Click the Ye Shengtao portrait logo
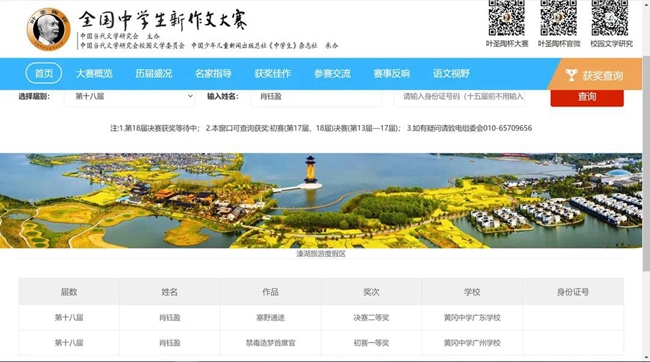 (x=49, y=29)
